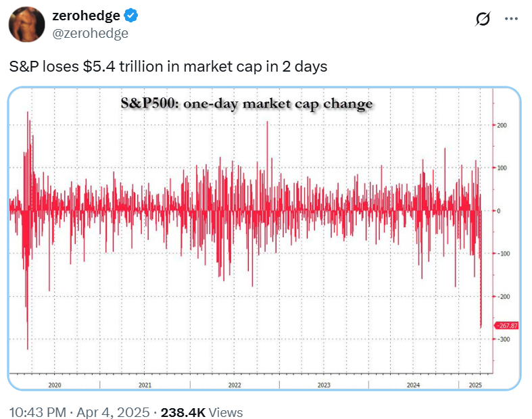Viewport: 532px width, 419px height.
Task: Click the 2020 label on the chart axis
Action: click(x=55, y=385)
